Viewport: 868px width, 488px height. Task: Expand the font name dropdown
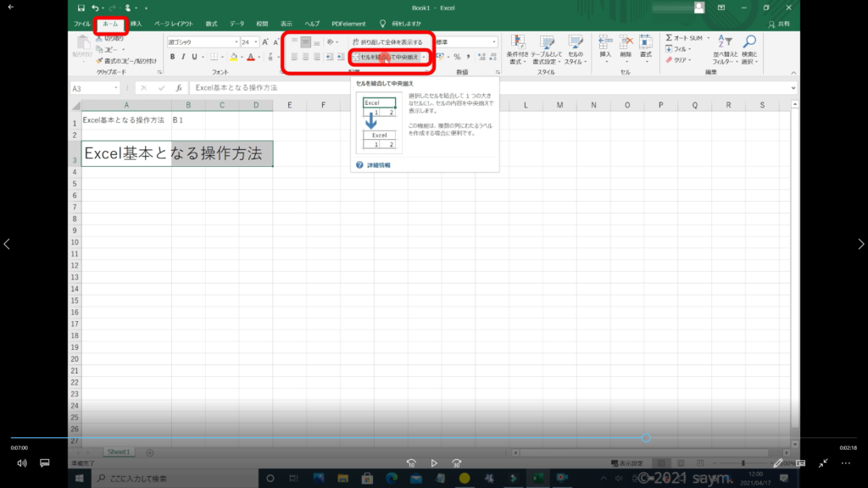tap(236, 42)
